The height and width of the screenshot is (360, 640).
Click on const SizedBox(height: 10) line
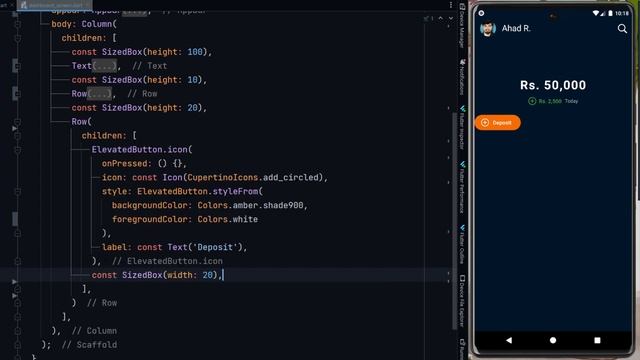(x=139, y=80)
